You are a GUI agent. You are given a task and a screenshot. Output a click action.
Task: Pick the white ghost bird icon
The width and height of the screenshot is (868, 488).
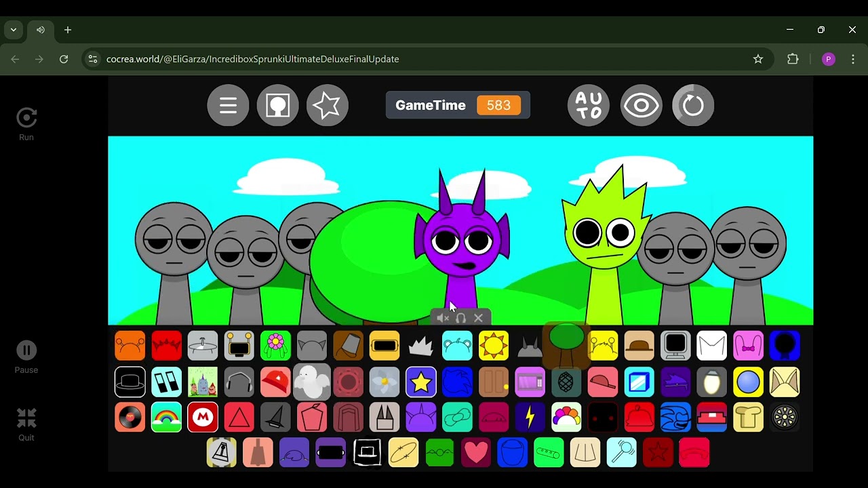click(x=312, y=382)
